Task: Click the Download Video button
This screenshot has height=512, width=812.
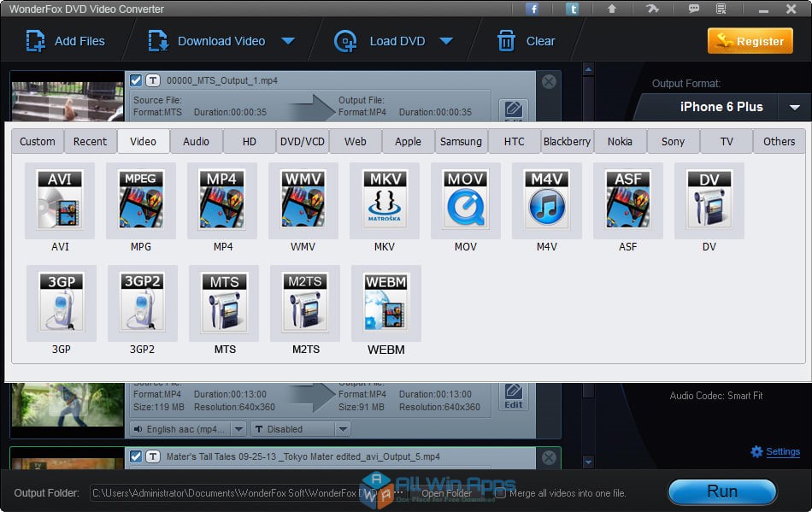Action: pyautogui.click(x=207, y=41)
